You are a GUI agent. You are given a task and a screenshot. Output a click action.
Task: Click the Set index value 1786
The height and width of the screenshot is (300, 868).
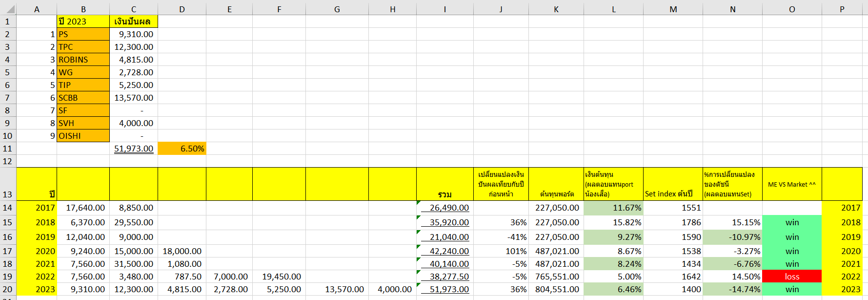click(673, 222)
